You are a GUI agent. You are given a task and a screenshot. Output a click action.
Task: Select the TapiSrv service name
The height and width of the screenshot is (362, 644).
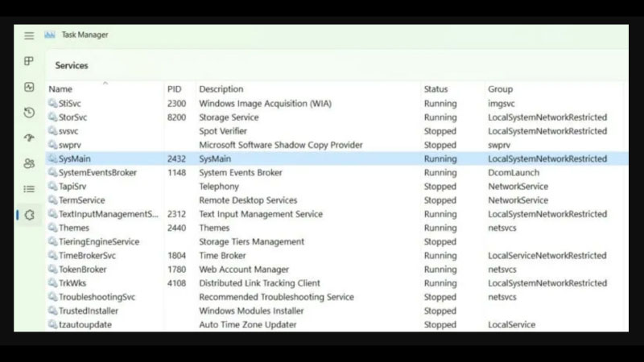[72, 187]
